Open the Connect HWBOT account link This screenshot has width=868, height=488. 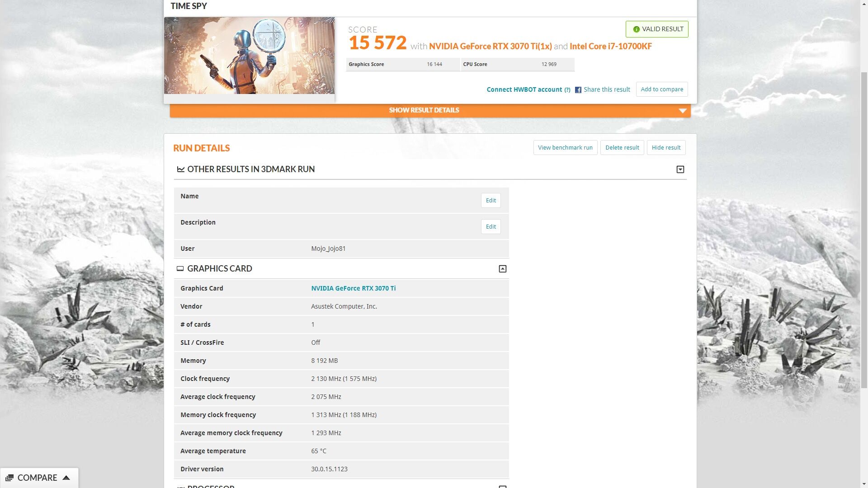524,90
